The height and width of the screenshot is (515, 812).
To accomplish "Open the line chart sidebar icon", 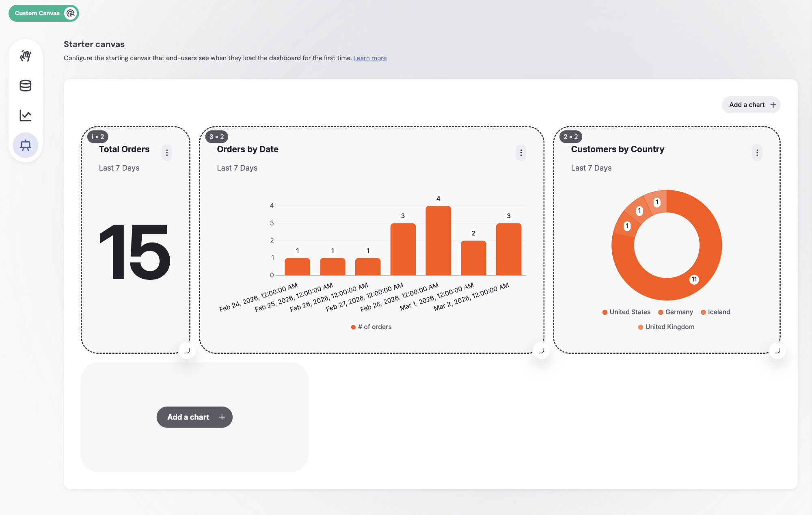I will tap(26, 116).
